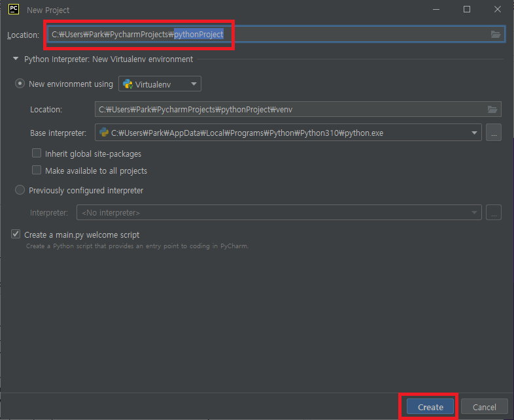This screenshot has width=514, height=420.
Task: Close the New Project dialog
Action: pos(497,10)
